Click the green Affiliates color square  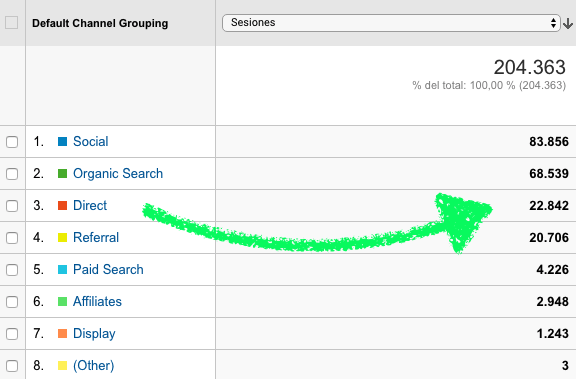pyautogui.click(x=62, y=301)
